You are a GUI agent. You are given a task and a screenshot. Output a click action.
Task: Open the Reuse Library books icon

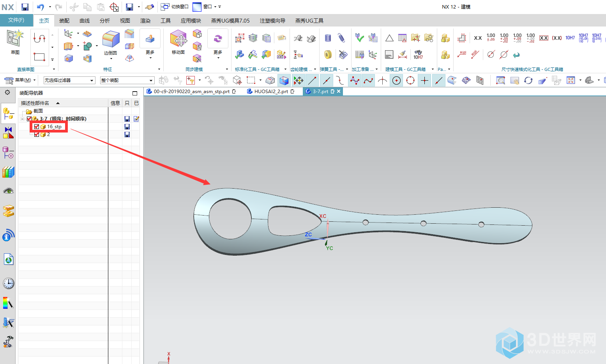(x=8, y=172)
